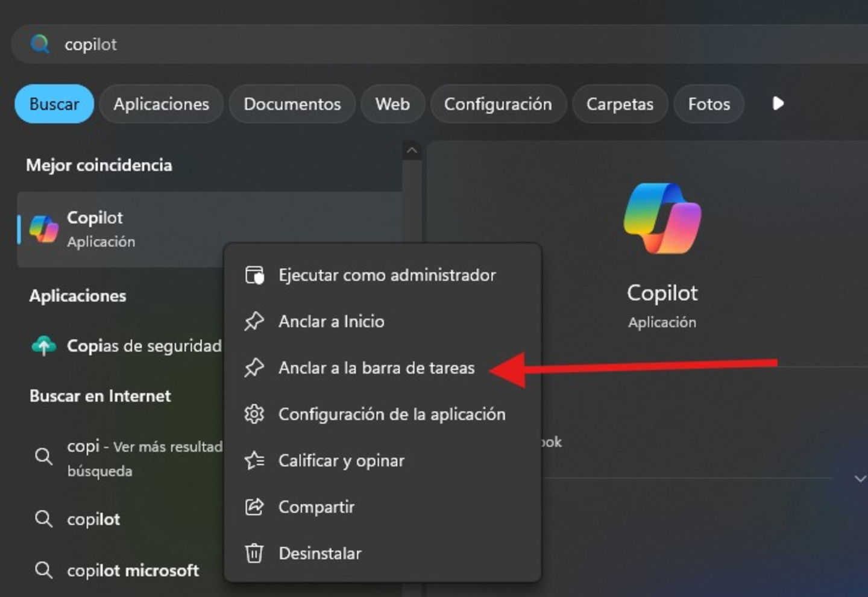The width and height of the screenshot is (868, 597).
Task: Click search icon beside copi suggestion
Action: 43,456
